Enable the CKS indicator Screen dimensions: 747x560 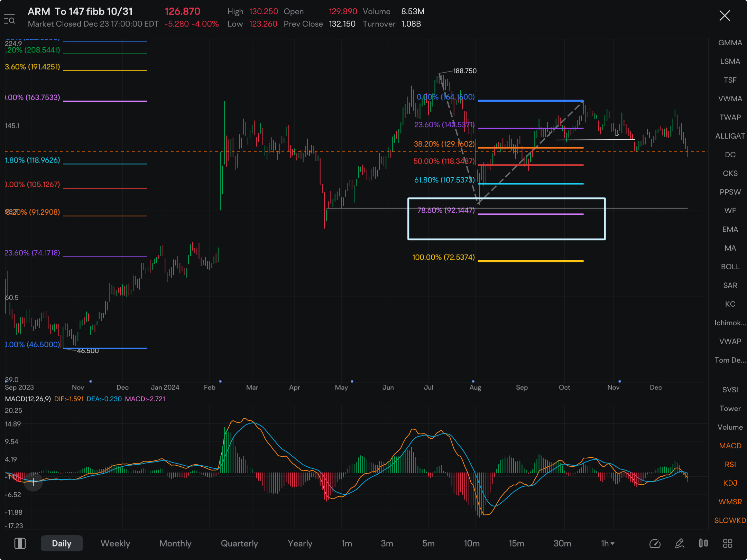pos(730,174)
